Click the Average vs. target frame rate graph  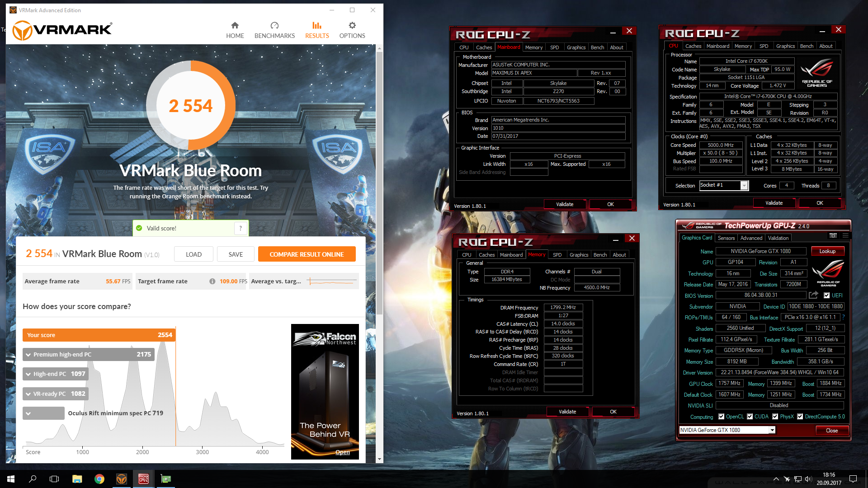tap(331, 281)
